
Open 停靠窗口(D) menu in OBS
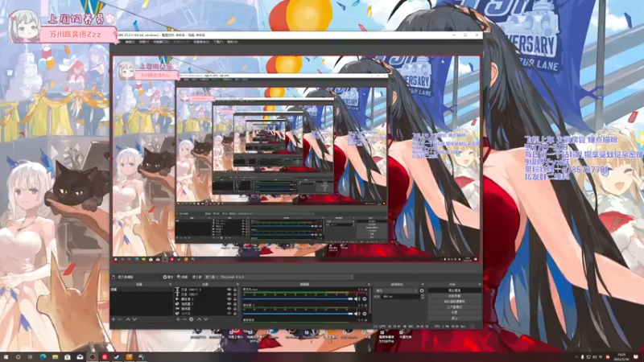pos(161,42)
